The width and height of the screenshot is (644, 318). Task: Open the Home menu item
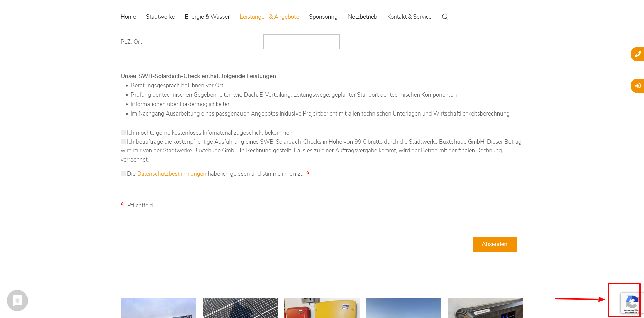pyautogui.click(x=128, y=17)
